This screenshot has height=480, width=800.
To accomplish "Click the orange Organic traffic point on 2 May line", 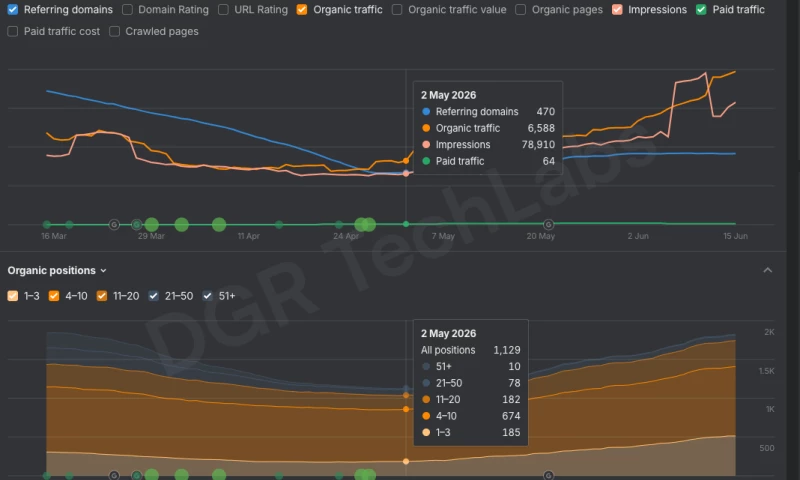I will pos(406,161).
